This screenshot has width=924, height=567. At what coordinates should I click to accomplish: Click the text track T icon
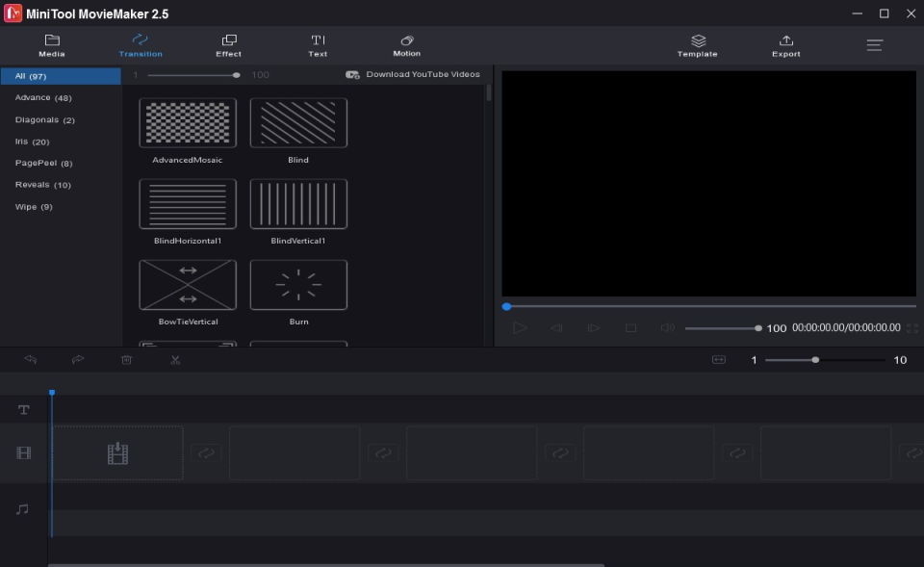23,410
